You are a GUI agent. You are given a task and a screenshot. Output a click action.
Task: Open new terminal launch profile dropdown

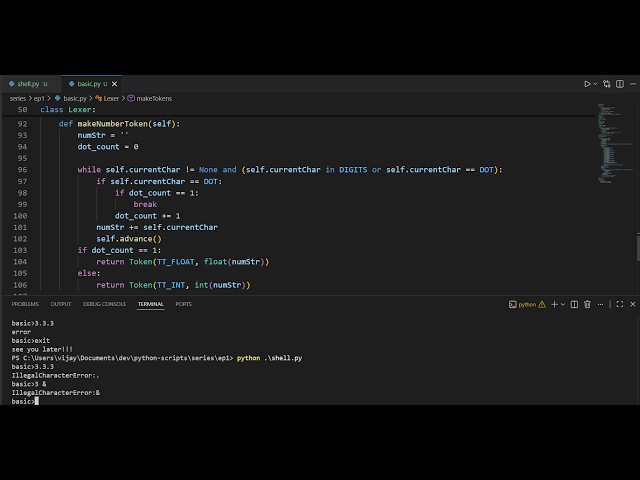(x=563, y=304)
